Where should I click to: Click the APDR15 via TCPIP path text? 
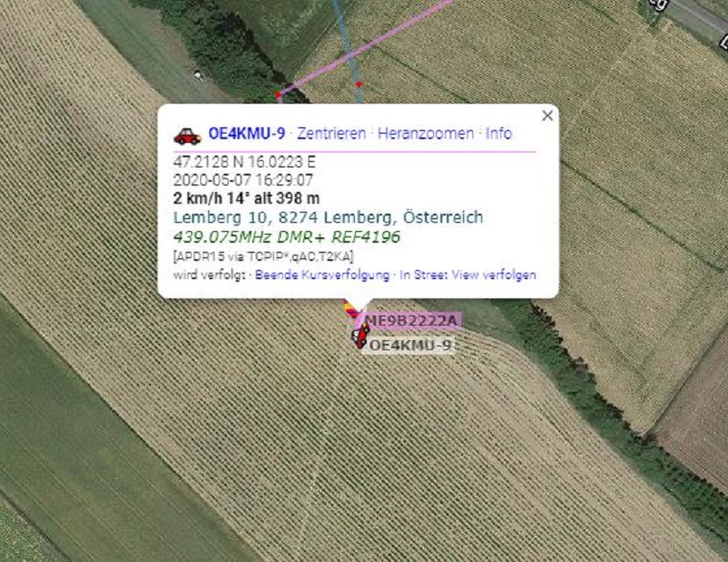click(263, 256)
